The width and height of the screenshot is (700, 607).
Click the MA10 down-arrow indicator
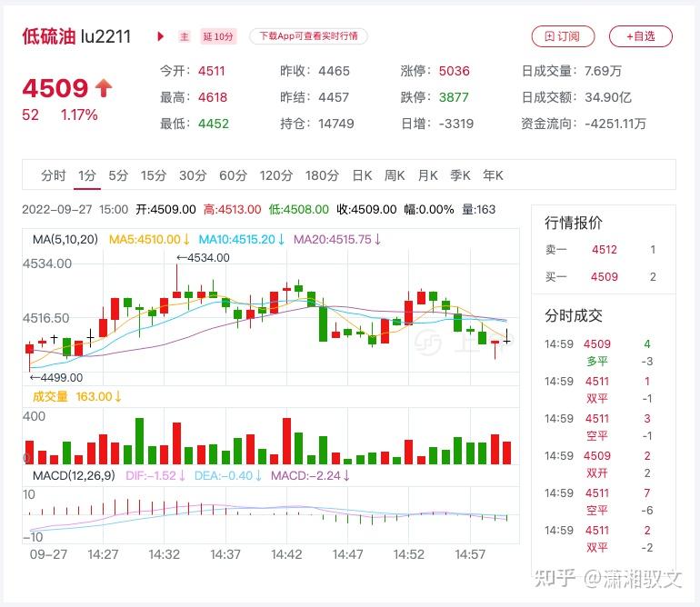[281, 240]
